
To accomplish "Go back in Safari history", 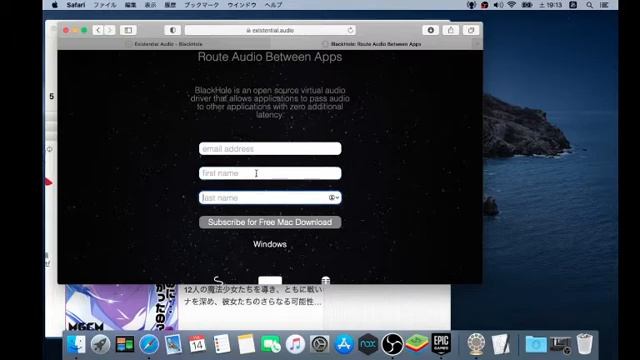I will pos(98,30).
